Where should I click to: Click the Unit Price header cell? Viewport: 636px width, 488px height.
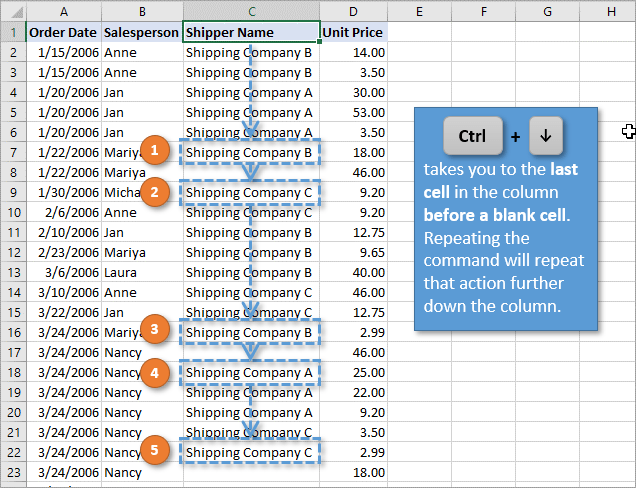coord(353,32)
